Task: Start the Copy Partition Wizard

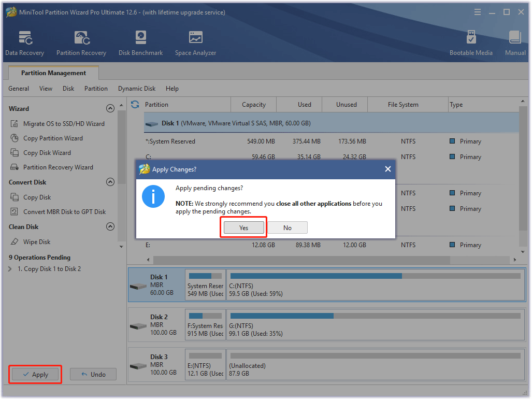Action: tap(53, 138)
